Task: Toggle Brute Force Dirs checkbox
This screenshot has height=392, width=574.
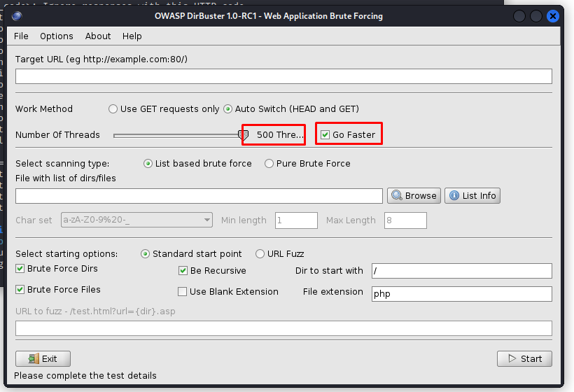Action: coord(20,269)
